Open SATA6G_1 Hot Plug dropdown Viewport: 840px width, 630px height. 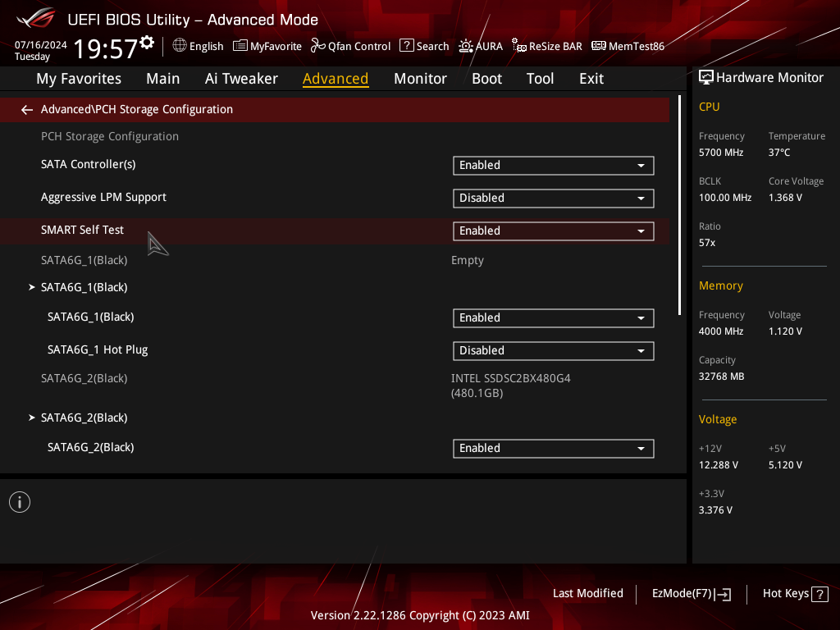click(x=553, y=351)
